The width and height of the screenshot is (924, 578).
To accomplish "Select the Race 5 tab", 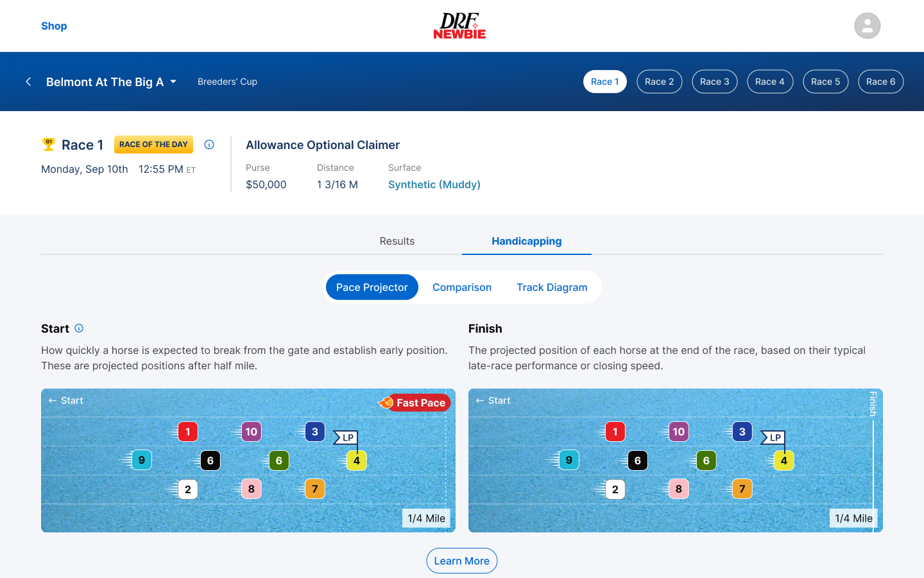I will click(x=826, y=82).
